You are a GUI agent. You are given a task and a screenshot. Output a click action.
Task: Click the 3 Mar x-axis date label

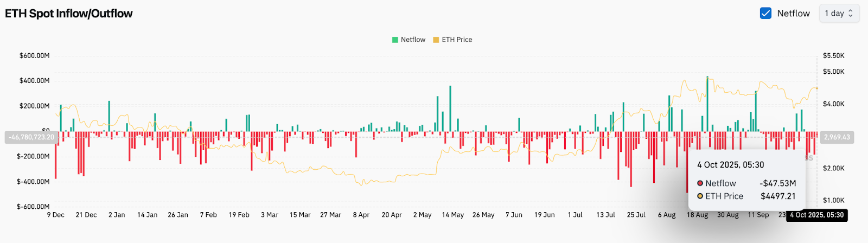270,215
